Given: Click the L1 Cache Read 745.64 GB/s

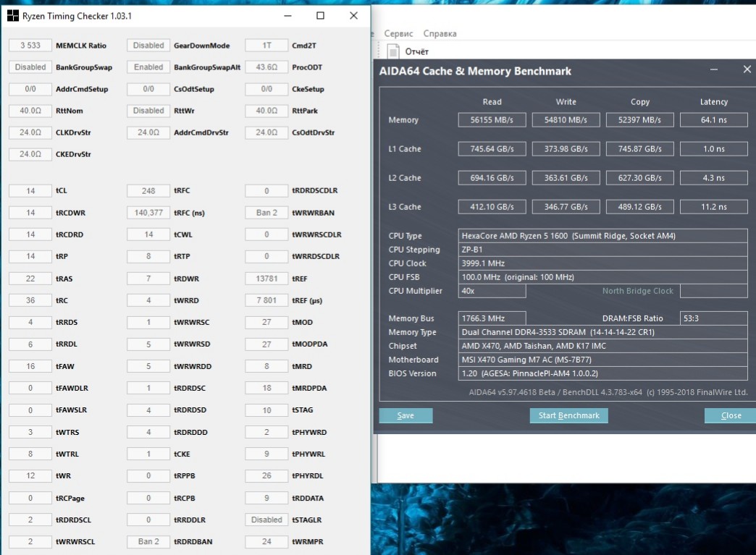Looking at the screenshot, I should pos(492,149).
